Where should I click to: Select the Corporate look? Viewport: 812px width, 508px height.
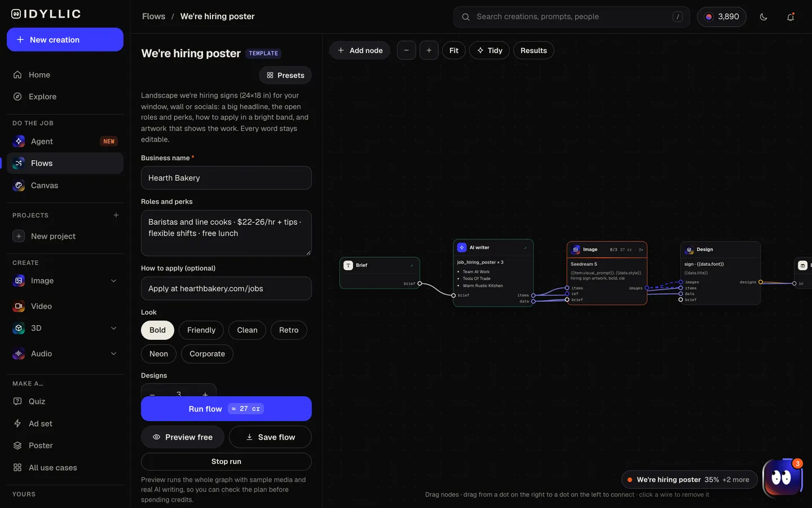pyautogui.click(x=207, y=354)
